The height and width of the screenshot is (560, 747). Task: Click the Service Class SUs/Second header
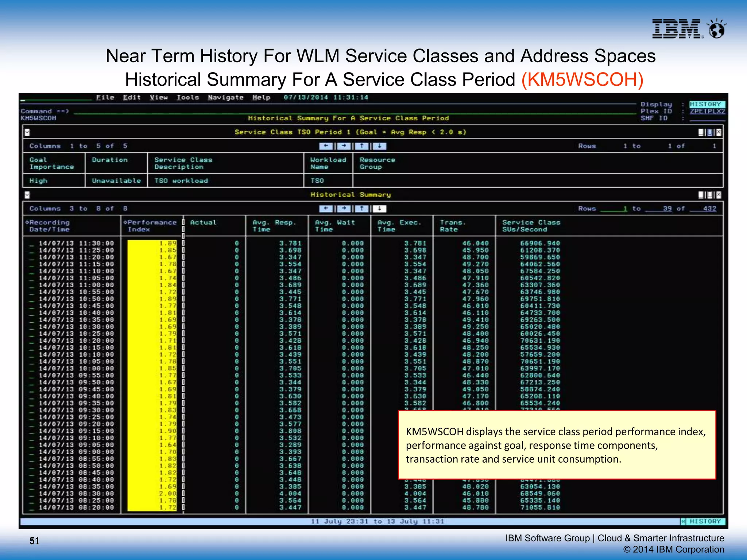click(531, 226)
